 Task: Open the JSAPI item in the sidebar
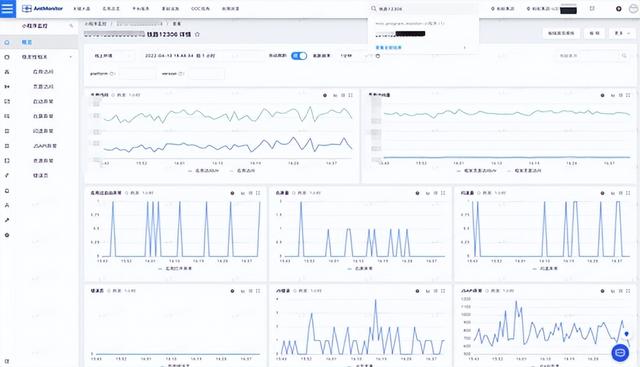45,146
